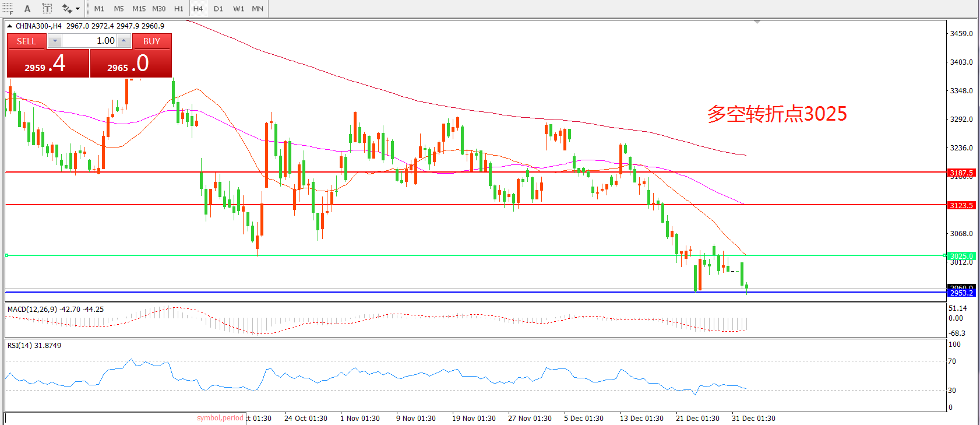
Task: Switch to the M15 timeframe
Action: [139, 9]
